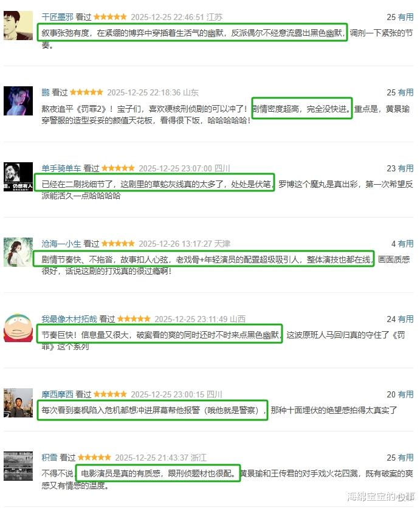Open the 单手骑单车 username link

tap(61, 168)
